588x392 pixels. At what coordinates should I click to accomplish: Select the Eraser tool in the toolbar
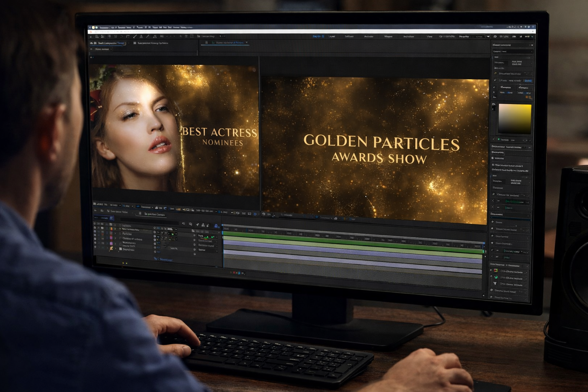point(148,36)
